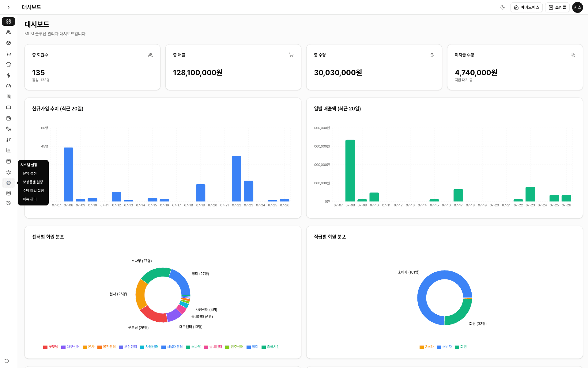Screen dimensions: 588x368
Task: Go to 마이오피스 button
Action: pos(526,7)
